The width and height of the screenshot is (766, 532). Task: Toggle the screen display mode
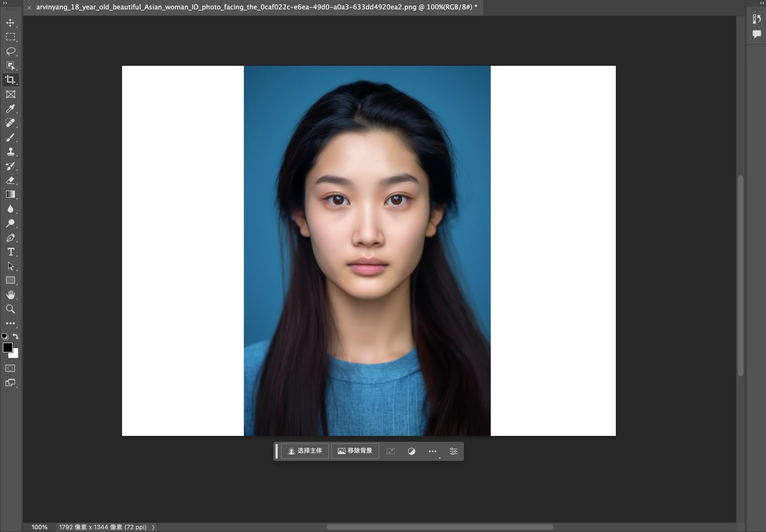(x=10, y=383)
